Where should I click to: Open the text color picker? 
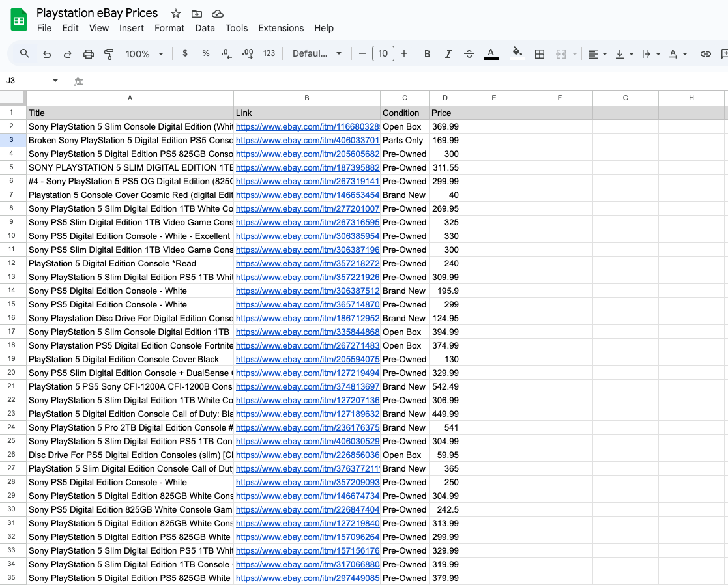click(491, 54)
